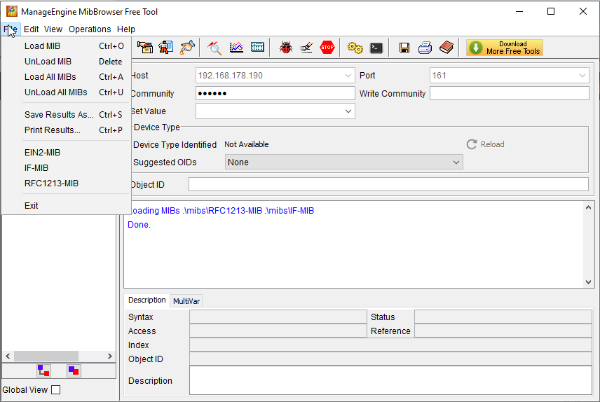The image size is (600, 402).
Task: Click the MibBrowser app icon in the title bar
Action: (x=11, y=11)
